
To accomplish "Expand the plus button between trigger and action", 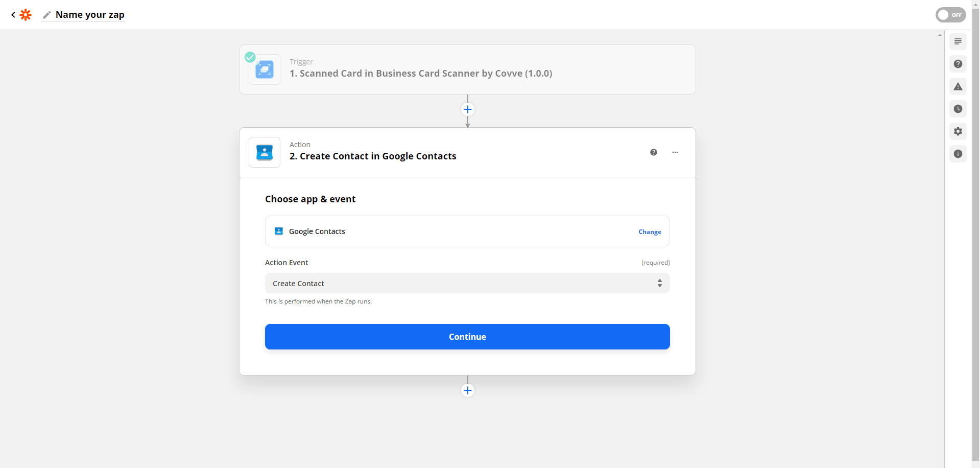I will click(x=467, y=109).
